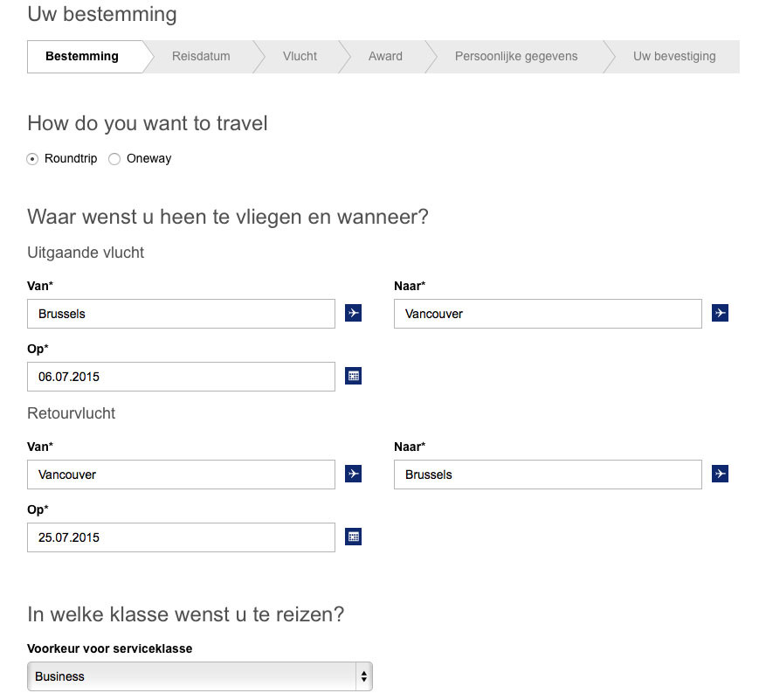The height and width of the screenshot is (700, 766).
Task: Select the Oneway radio option
Action: click(114, 159)
